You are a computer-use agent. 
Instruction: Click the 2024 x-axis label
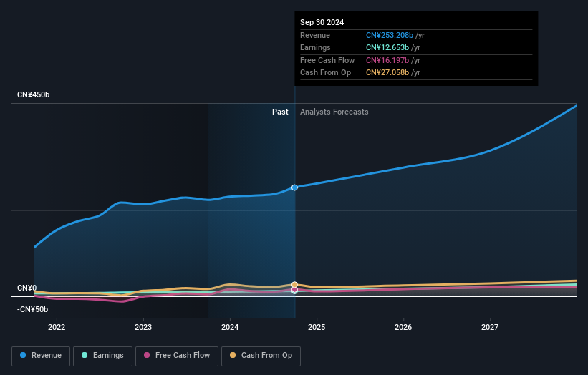[230, 328]
